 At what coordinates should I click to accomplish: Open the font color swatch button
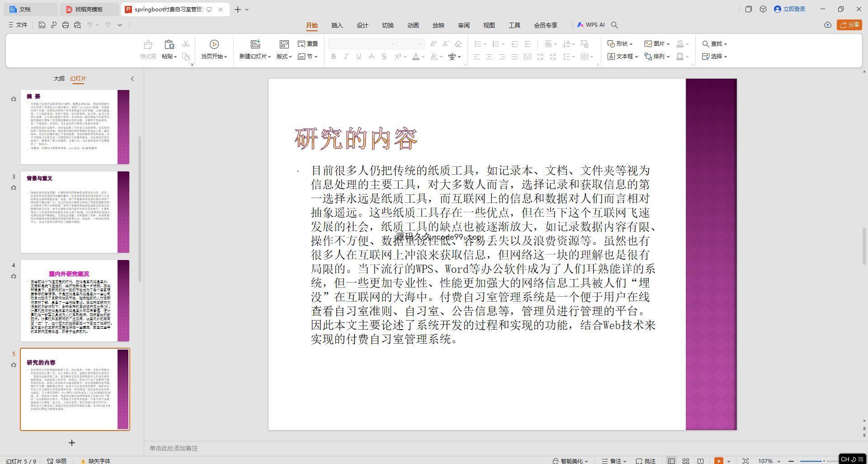click(416, 57)
